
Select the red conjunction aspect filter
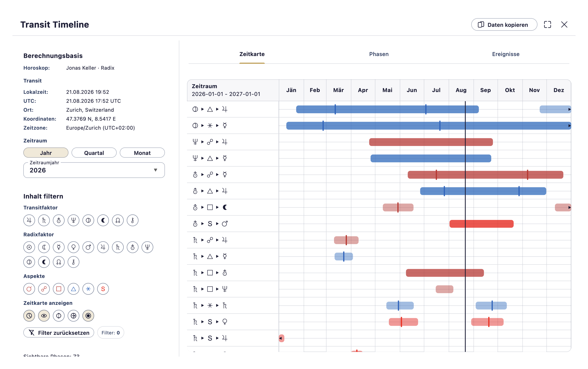point(29,289)
